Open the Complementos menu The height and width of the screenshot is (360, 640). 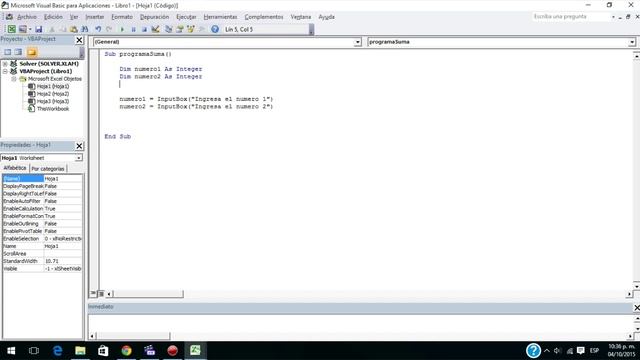(264, 17)
